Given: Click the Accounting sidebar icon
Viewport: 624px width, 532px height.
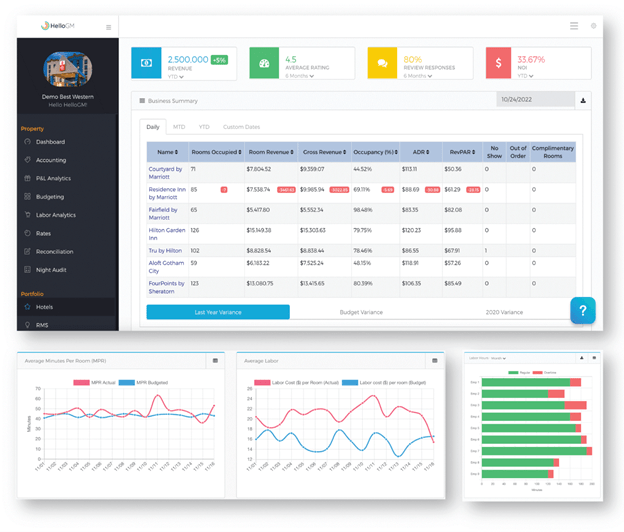Looking at the screenshot, I should tap(27, 160).
